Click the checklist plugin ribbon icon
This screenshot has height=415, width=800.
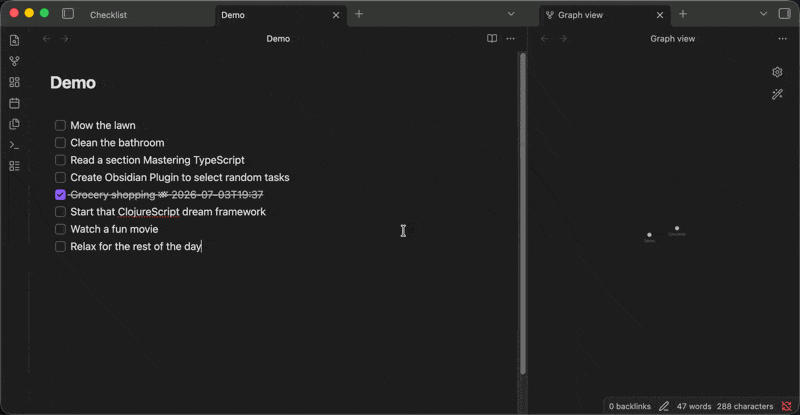[14, 166]
